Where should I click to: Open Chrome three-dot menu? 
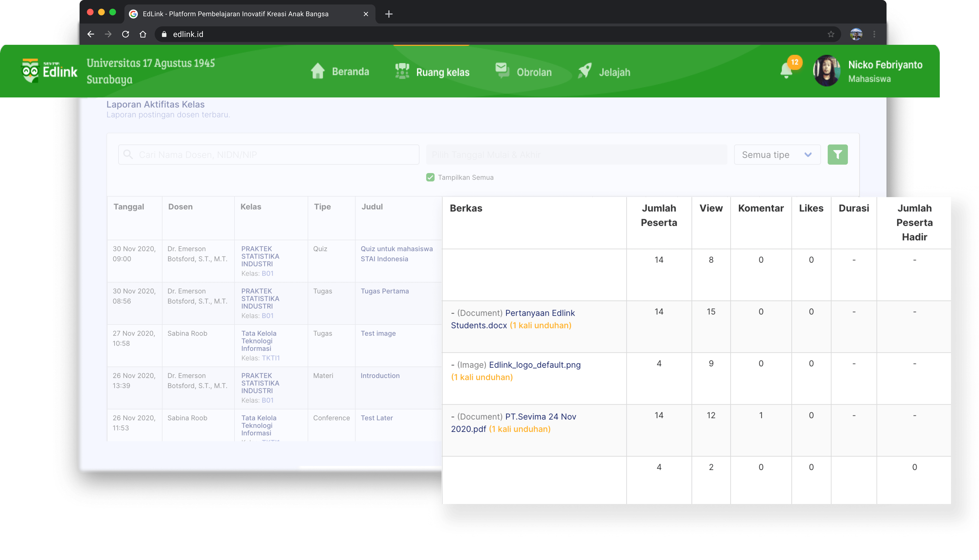coord(874,34)
